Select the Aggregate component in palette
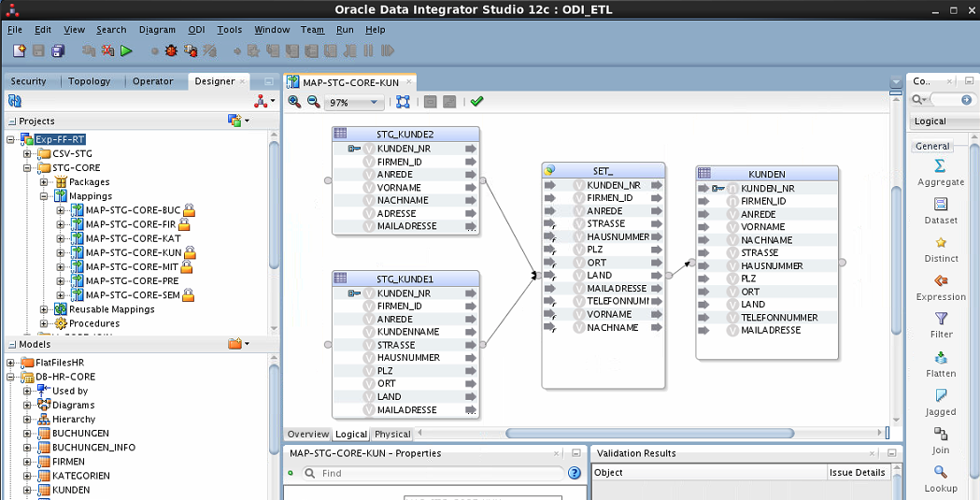Image resolution: width=980 pixels, height=500 pixels. 941,173
